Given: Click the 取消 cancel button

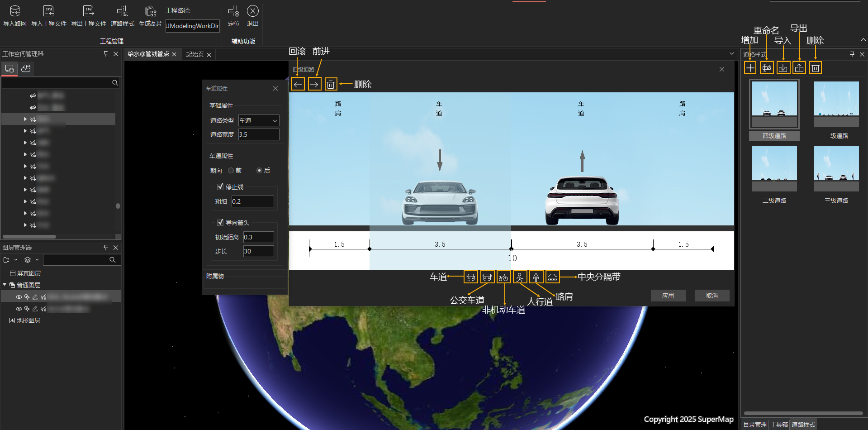Looking at the screenshot, I should pyautogui.click(x=711, y=296).
